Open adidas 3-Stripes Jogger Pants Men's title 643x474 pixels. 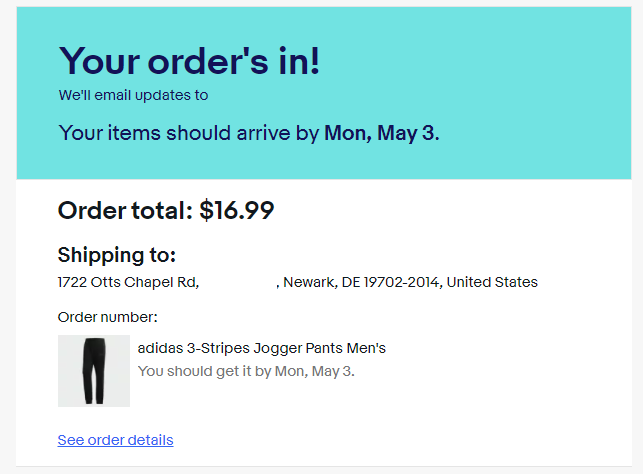(x=262, y=348)
